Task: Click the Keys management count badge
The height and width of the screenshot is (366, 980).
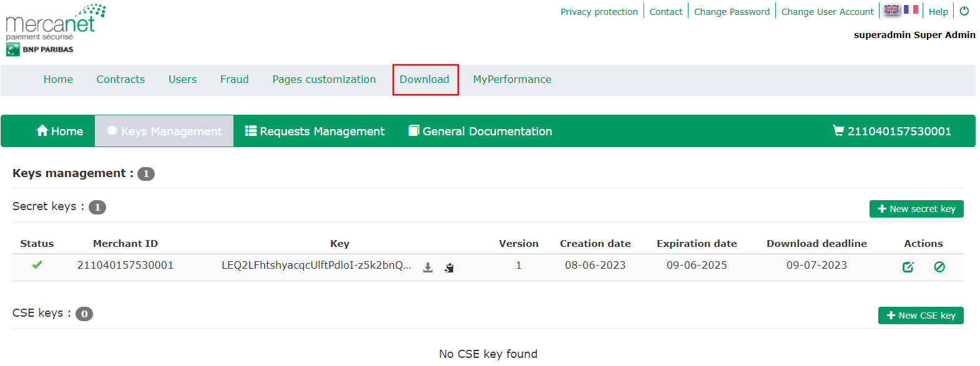Action: (x=146, y=174)
